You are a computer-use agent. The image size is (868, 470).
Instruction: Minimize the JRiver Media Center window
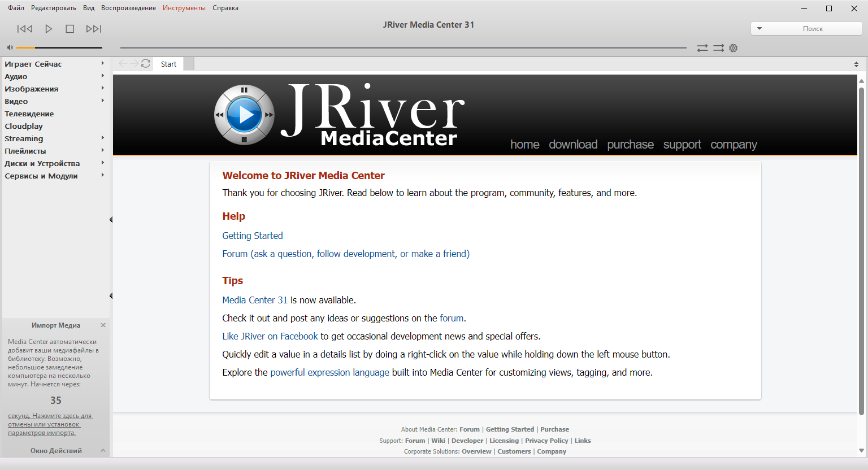click(x=804, y=8)
